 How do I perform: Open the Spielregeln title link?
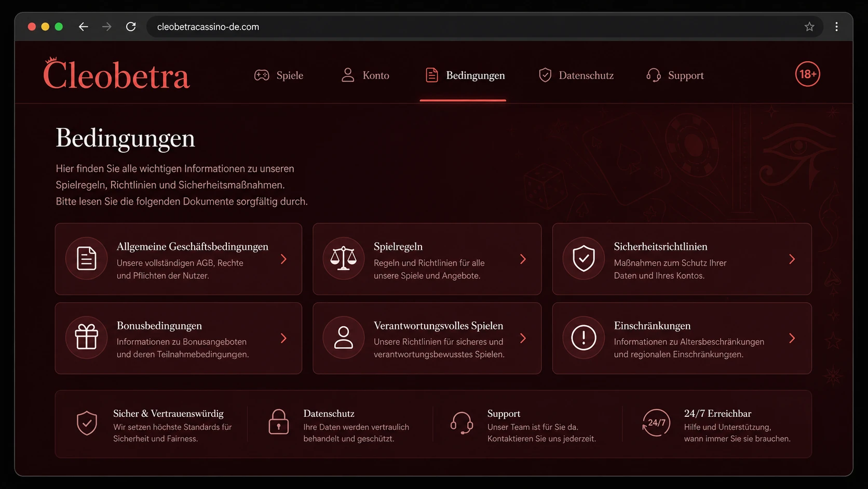coord(398,246)
